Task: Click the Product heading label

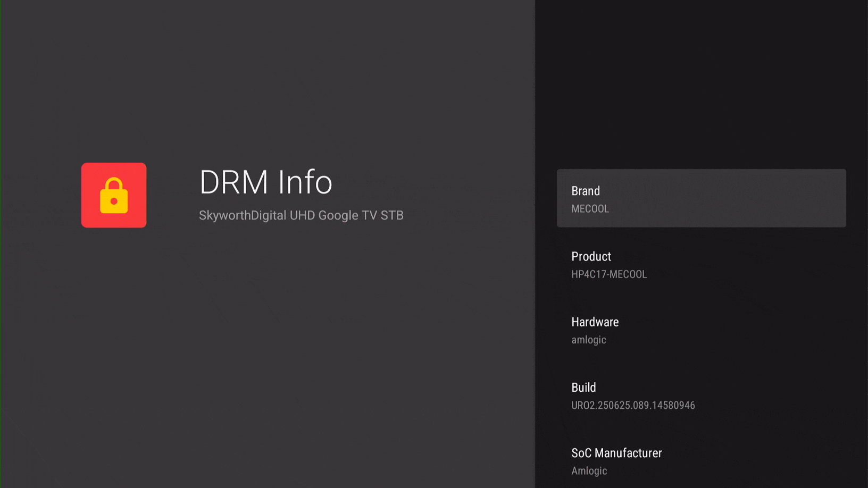Action: (x=591, y=256)
